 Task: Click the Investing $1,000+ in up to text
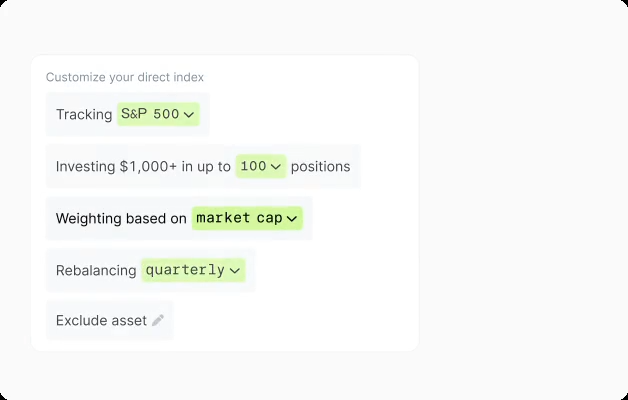point(143,167)
